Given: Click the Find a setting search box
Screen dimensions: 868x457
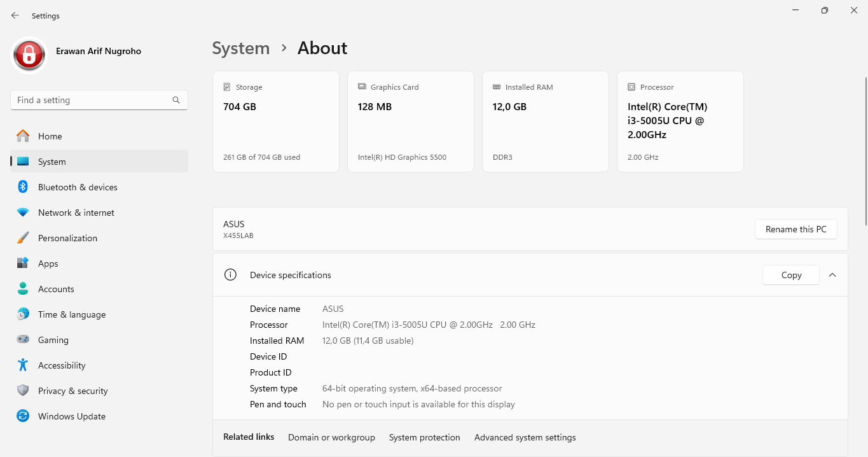Looking at the screenshot, I should click(x=99, y=100).
